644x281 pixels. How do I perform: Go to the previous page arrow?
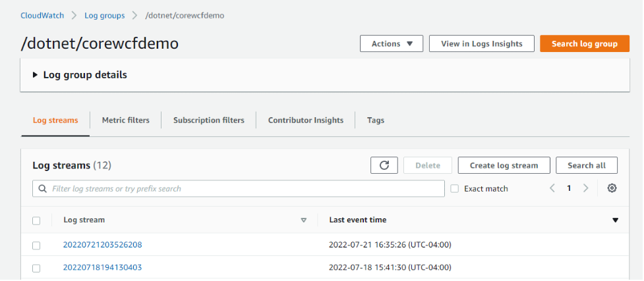pyautogui.click(x=552, y=188)
